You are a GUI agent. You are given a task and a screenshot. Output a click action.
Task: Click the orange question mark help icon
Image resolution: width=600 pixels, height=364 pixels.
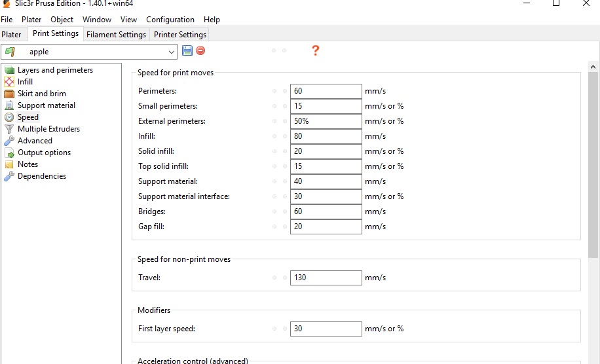click(x=315, y=50)
